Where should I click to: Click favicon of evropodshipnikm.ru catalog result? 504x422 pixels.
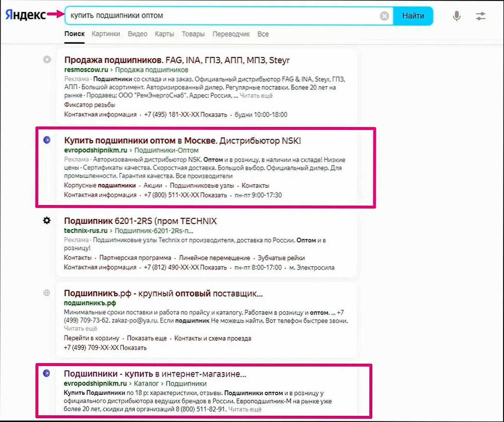(x=47, y=373)
